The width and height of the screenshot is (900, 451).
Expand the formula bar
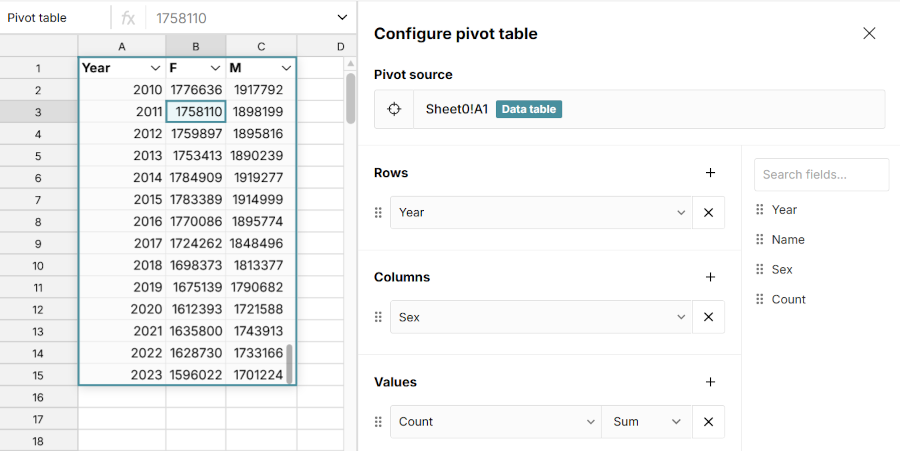(x=342, y=18)
